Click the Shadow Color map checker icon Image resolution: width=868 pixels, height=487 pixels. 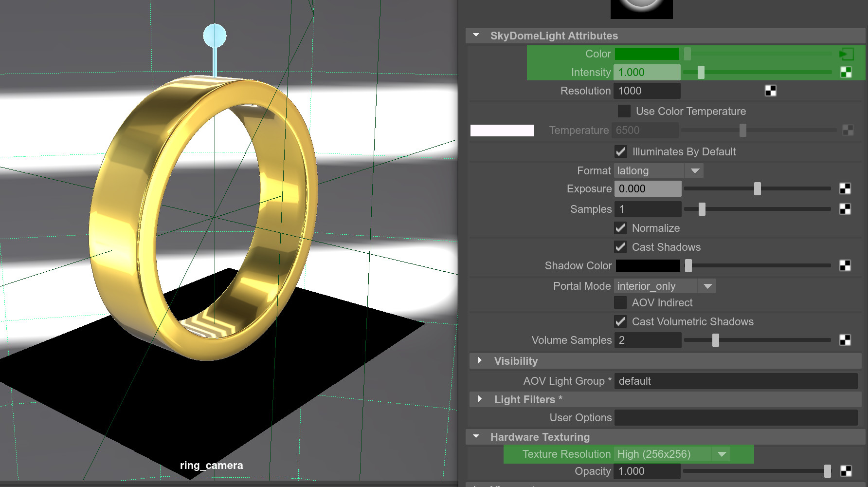tap(845, 265)
